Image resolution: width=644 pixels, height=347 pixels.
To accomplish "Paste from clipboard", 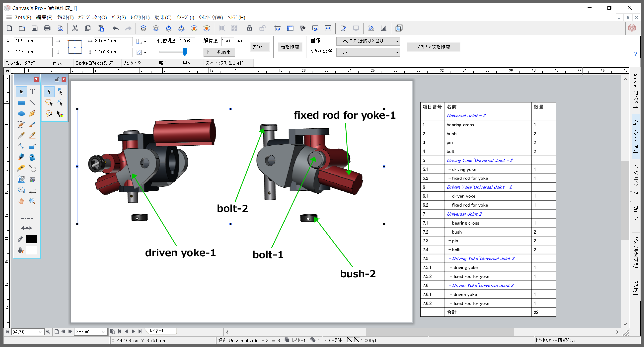I will [x=101, y=28].
